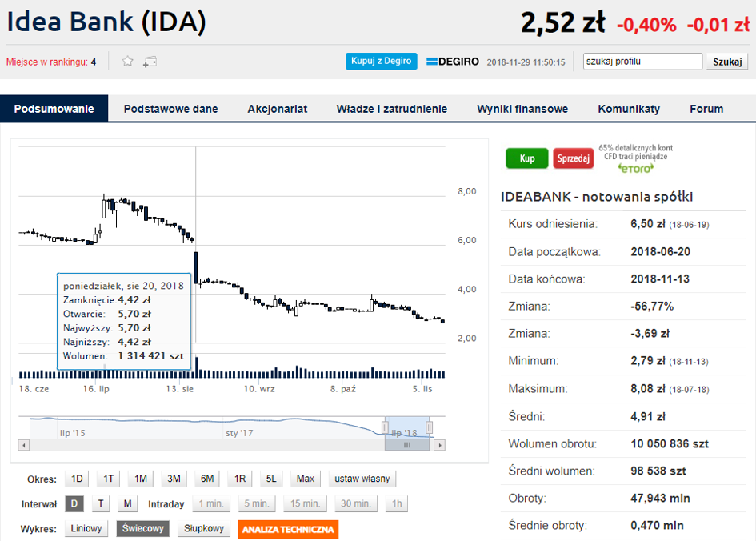Set period to 3M
The width and height of the screenshot is (756, 541).
174,479
